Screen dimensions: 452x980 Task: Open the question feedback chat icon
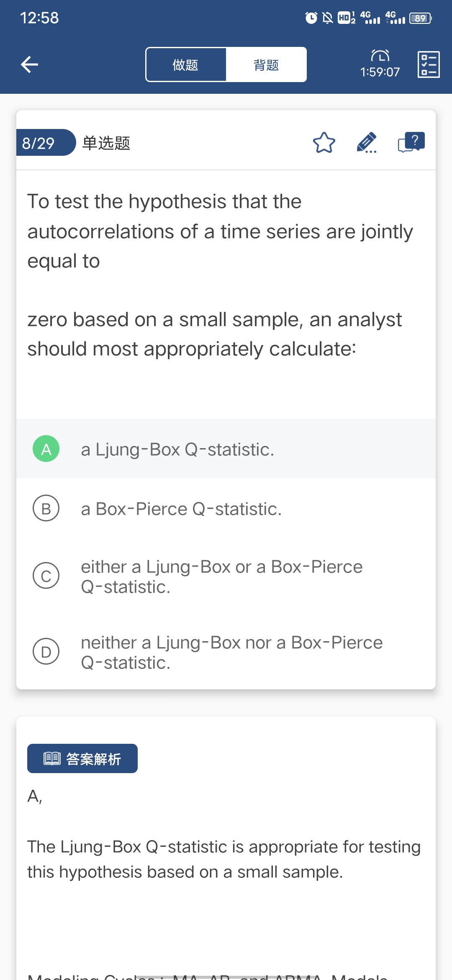coord(411,142)
